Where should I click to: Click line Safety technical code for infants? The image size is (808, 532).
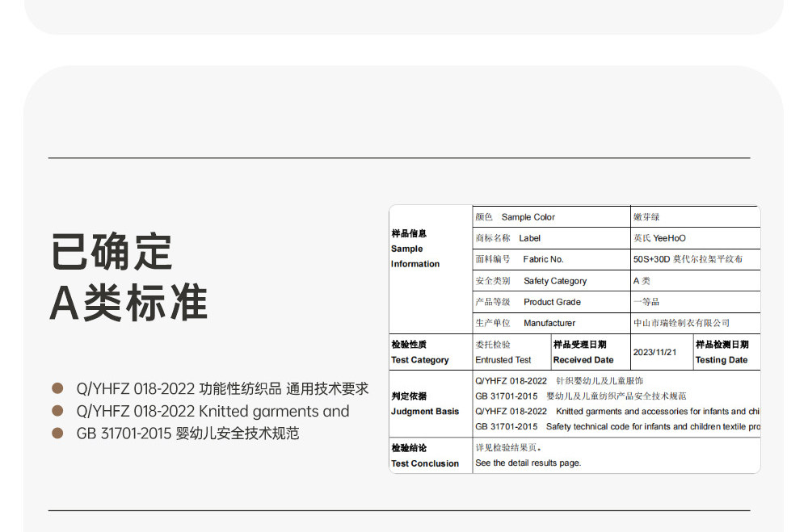(617, 426)
